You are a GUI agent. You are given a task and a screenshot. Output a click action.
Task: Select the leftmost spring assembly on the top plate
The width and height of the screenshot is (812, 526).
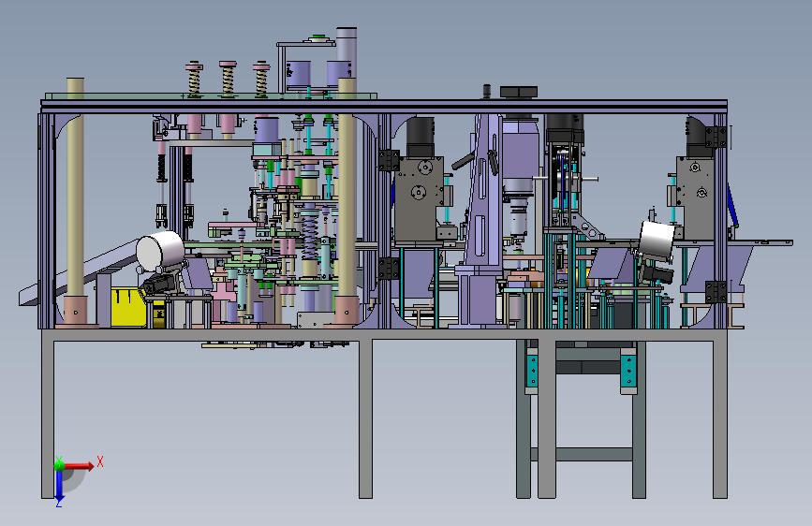tap(194, 80)
